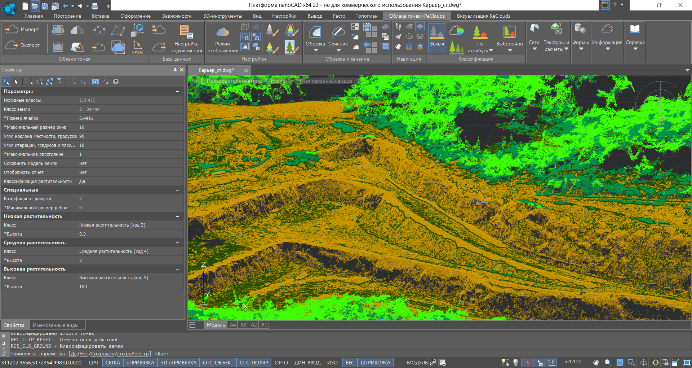The height and width of the screenshot is (368, 692).
Task: Open the По атрибуту dropdown arrow
Action: 491,50
